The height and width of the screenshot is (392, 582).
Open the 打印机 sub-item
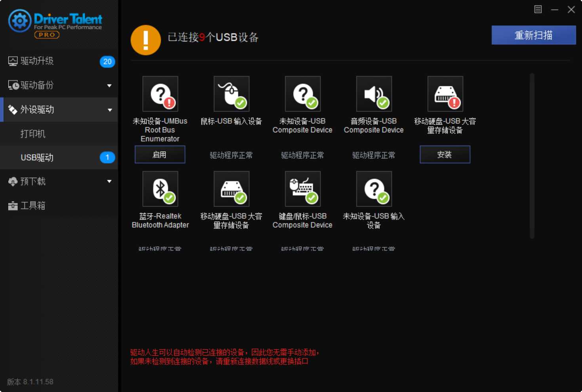pos(59,134)
